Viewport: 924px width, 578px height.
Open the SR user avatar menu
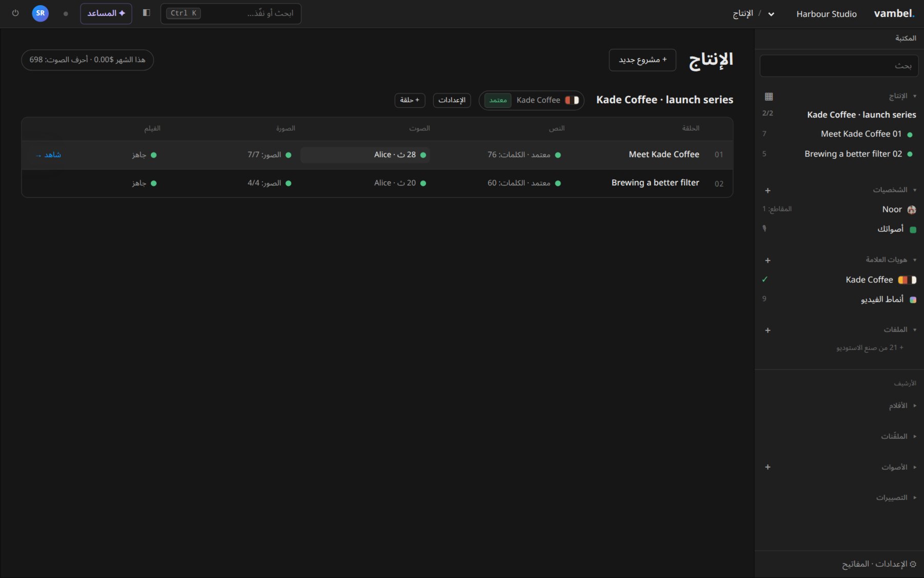pyautogui.click(x=41, y=13)
